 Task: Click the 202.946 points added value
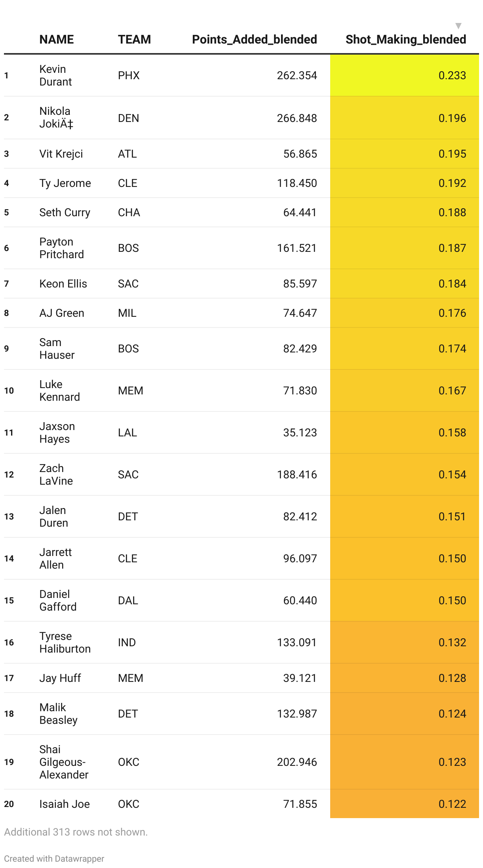297,762
